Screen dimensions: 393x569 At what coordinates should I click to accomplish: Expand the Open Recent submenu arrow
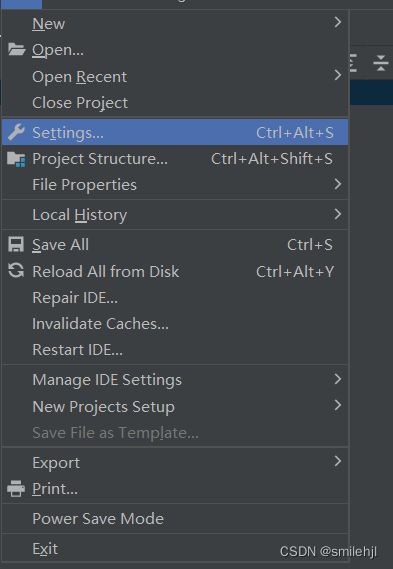(337, 75)
